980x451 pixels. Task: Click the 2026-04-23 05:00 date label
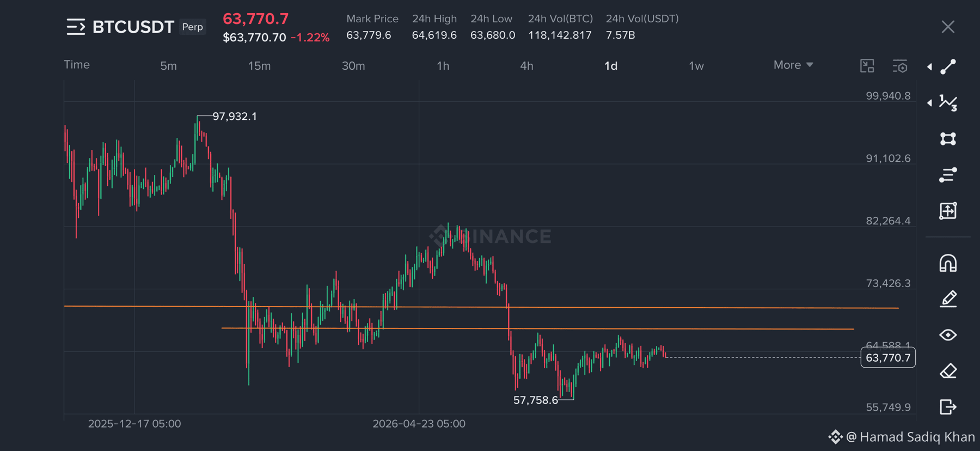click(419, 423)
